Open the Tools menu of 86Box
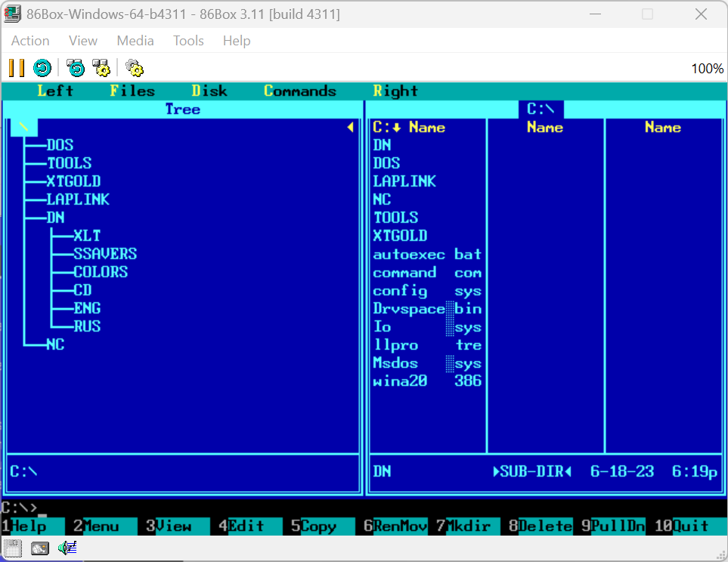The width and height of the screenshot is (728, 562). pyautogui.click(x=187, y=41)
